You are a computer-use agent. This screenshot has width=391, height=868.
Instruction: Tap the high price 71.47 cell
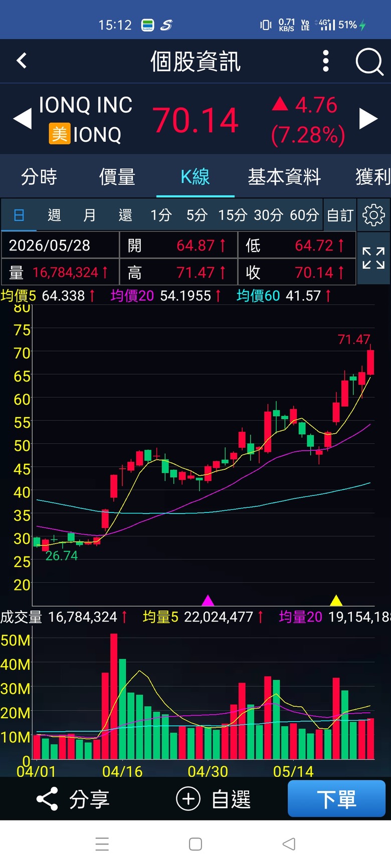(x=178, y=272)
